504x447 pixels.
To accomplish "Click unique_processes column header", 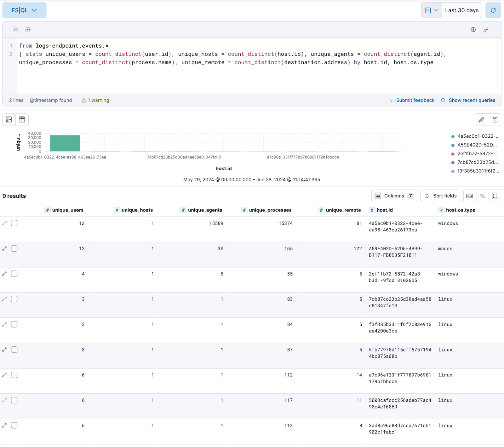I will [270, 210].
